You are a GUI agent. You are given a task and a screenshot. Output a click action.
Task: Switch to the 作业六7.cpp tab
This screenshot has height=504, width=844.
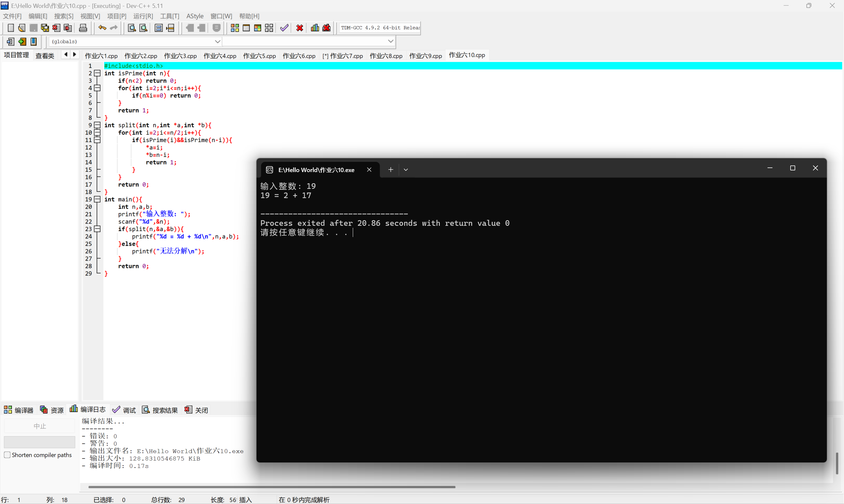tap(343, 56)
